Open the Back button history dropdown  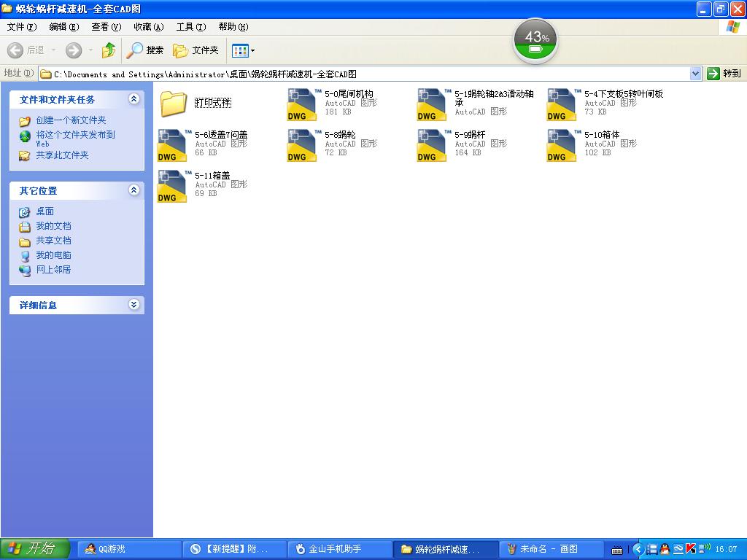(x=53, y=50)
